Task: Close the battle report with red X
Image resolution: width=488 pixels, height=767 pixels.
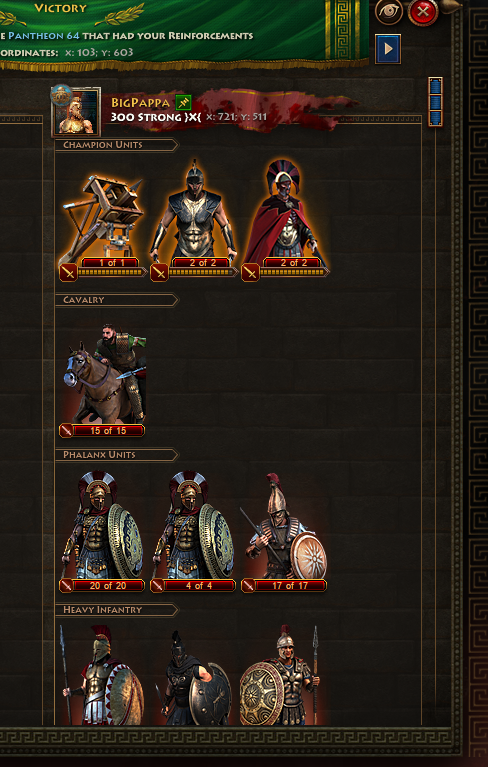Action: (x=422, y=12)
